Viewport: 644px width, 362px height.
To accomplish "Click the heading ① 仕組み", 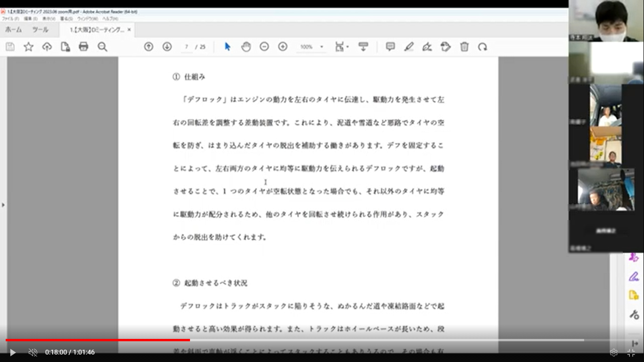I will click(x=189, y=76).
